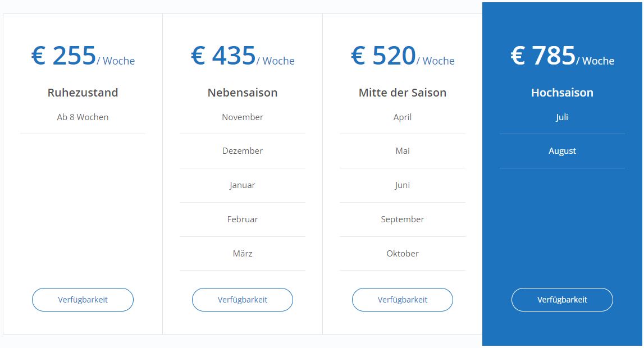Click the Ab 8 Wochen text
Screen dimensions: 644x348
pos(83,117)
